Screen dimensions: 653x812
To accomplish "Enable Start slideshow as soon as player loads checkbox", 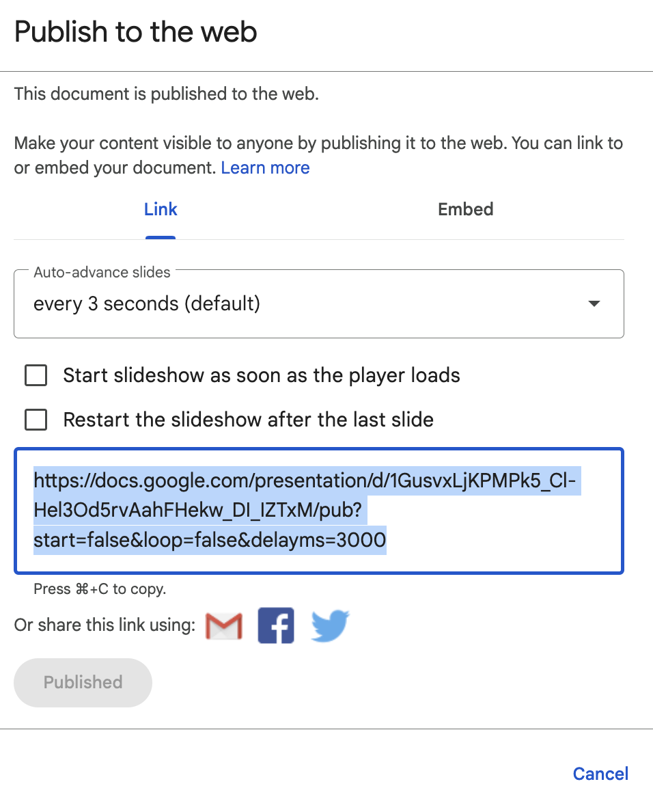I will click(x=36, y=375).
